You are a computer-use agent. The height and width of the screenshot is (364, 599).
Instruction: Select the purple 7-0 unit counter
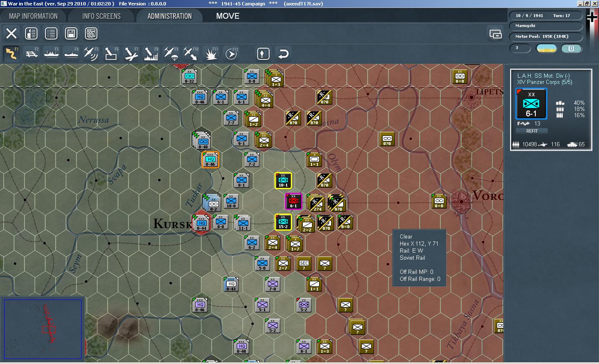(x=273, y=285)
